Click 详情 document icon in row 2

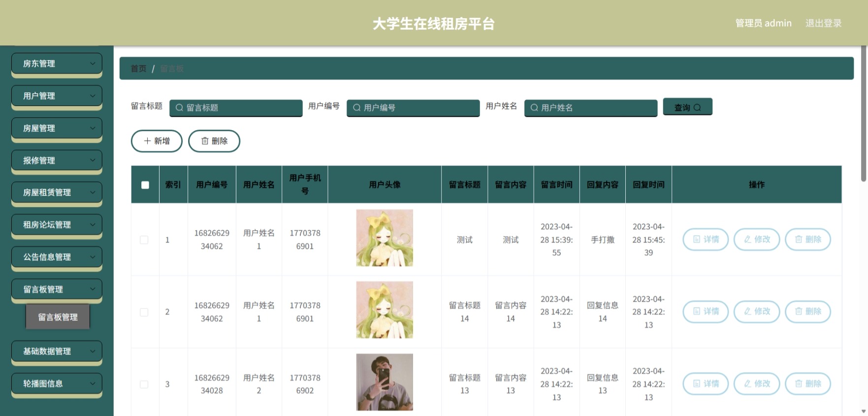tap(697, 311)
